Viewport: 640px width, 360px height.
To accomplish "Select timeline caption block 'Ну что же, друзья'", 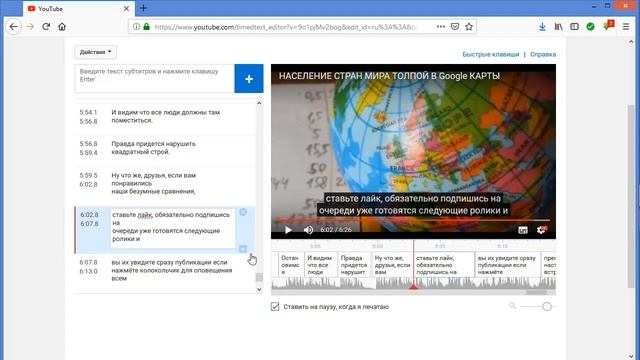I will point(393,264).
